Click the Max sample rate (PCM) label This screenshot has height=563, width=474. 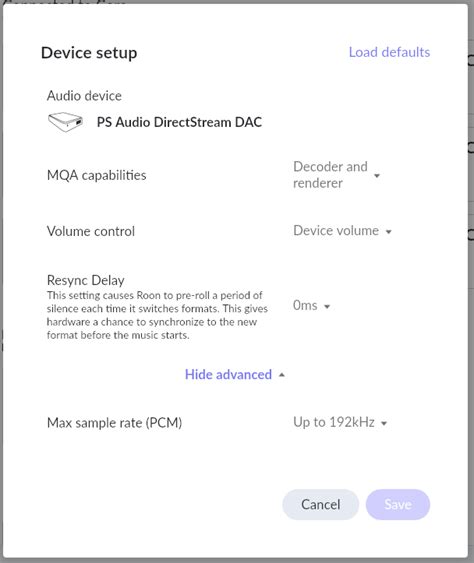pyautogui.click(x=115, y=423)
